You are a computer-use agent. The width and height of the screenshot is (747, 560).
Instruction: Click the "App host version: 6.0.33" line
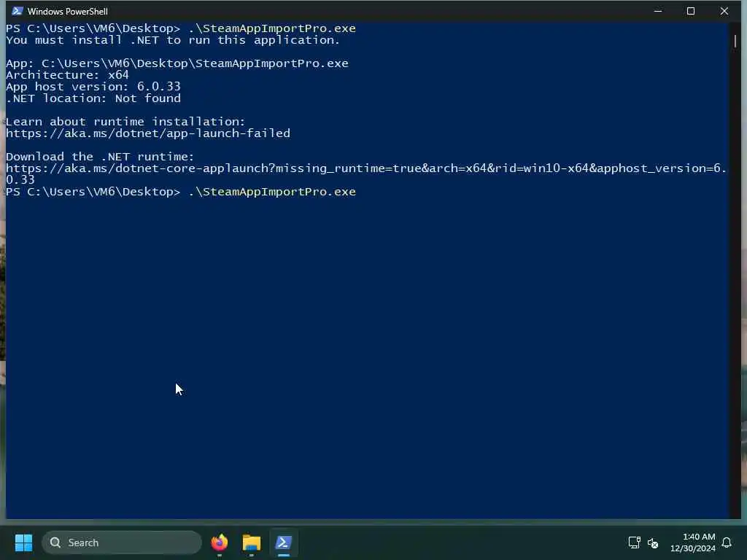point(93,87)
